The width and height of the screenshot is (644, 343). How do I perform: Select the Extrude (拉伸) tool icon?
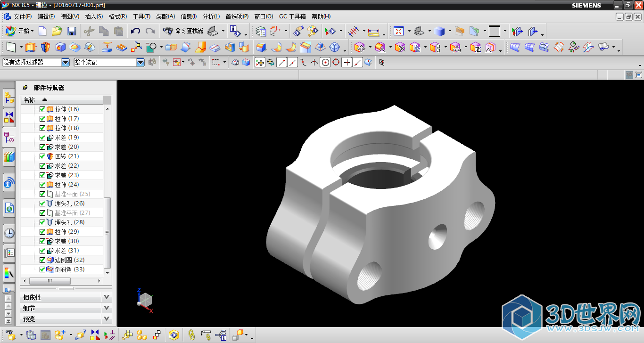31,47
